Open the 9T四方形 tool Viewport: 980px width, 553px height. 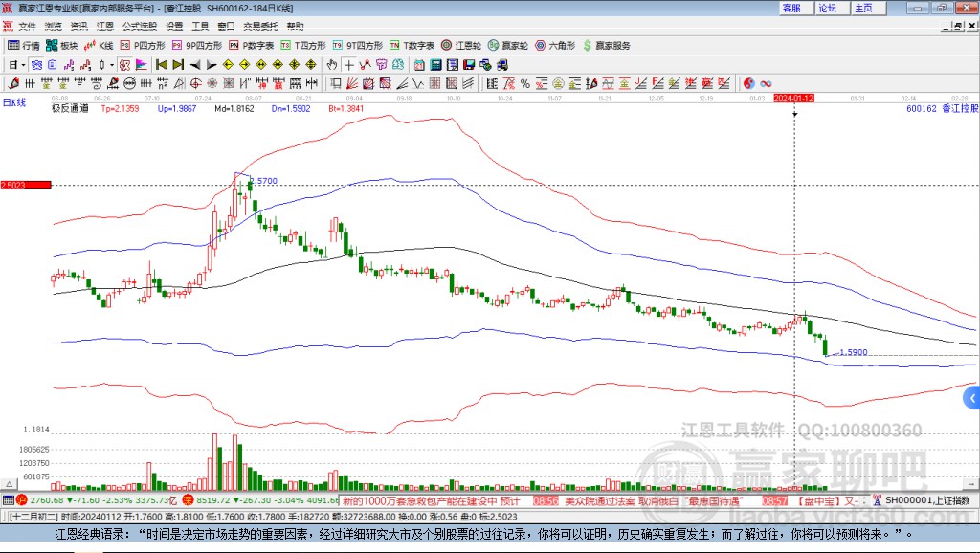pyautogui.click(x=358, y=46)
